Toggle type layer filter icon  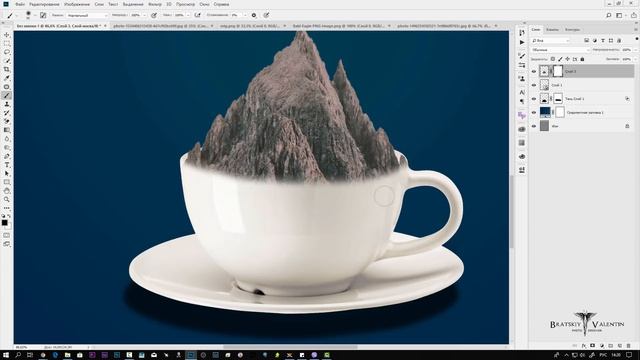[603, 40]
